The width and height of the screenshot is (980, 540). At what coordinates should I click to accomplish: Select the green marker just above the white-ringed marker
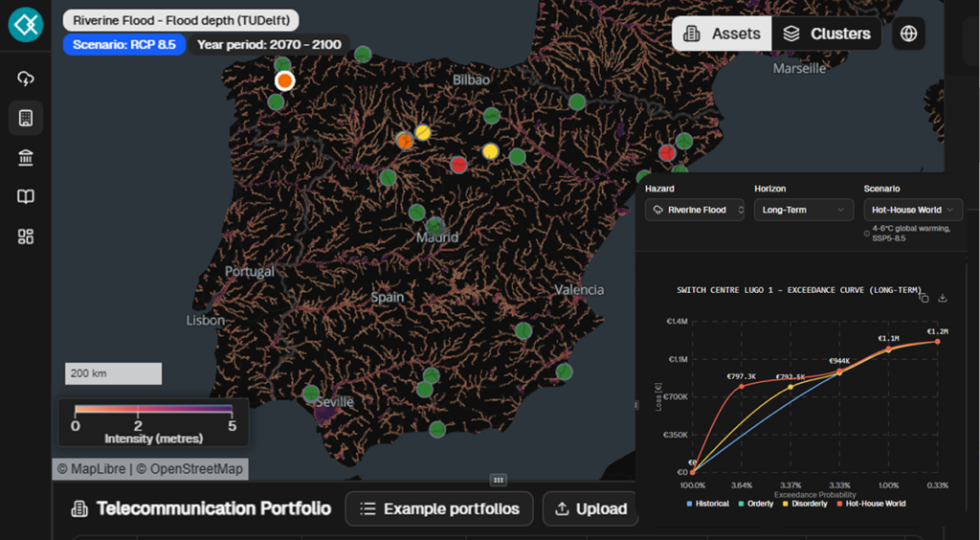pos(282,64)
